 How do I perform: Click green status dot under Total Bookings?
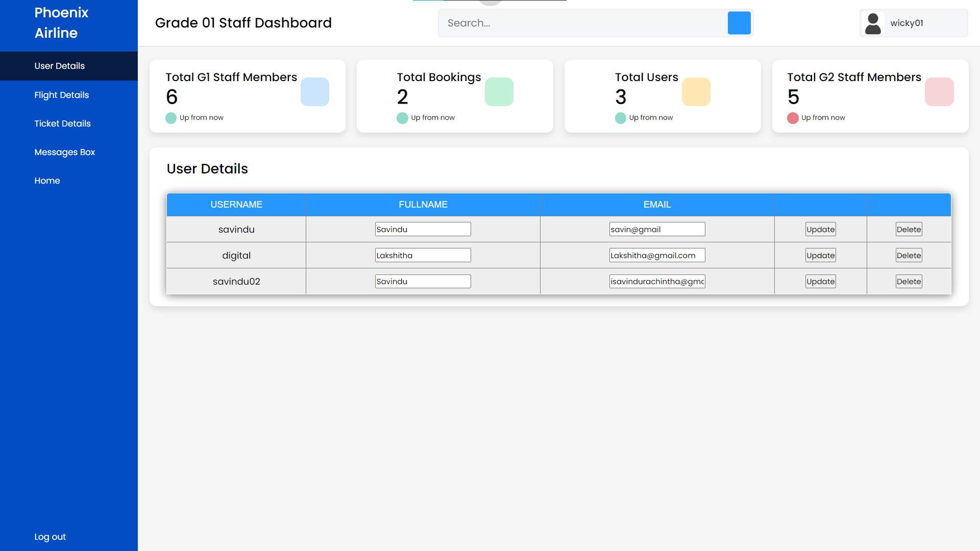402,118
